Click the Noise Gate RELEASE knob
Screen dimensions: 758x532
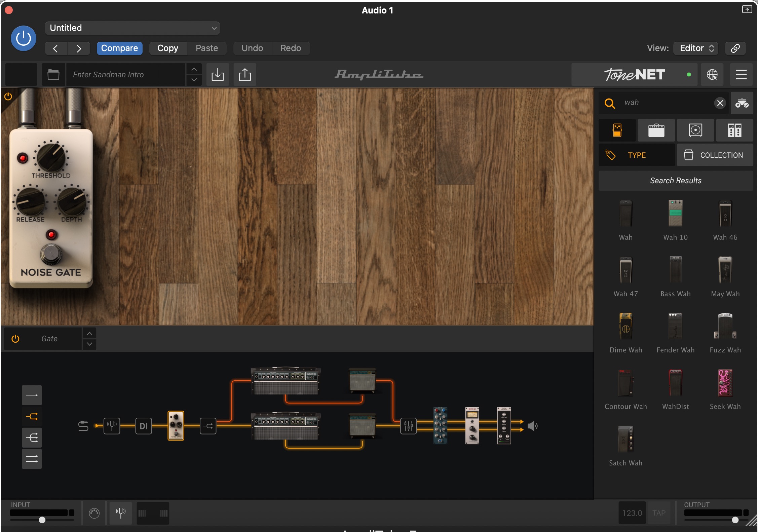pyautogui.click(x=31, y=201)
